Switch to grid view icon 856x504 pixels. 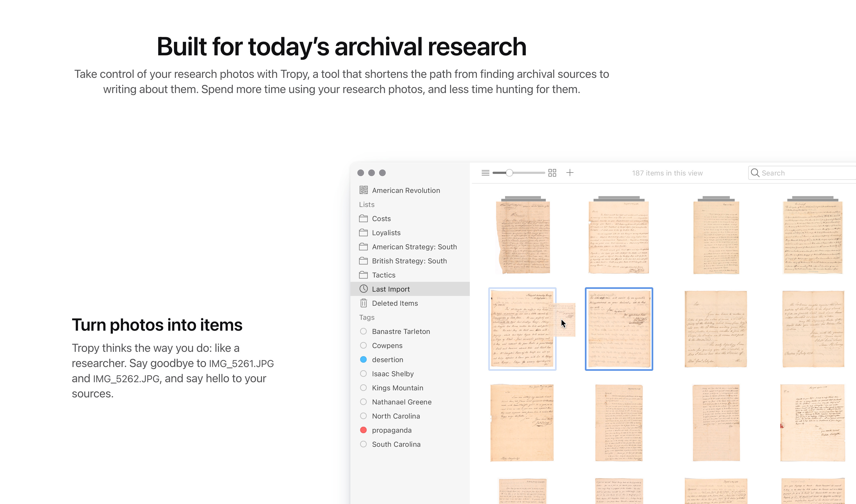pos(552,173)
